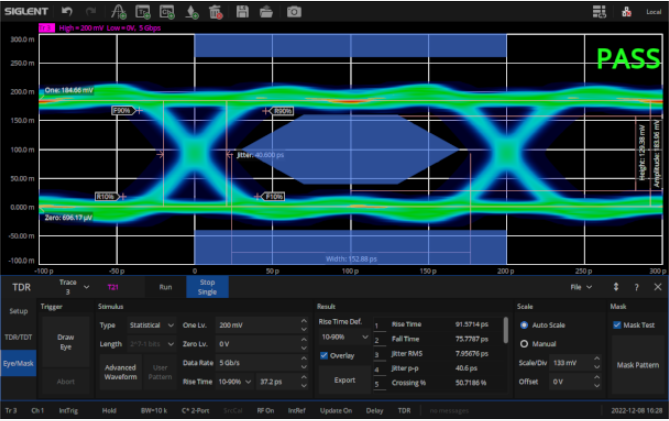This screenshot has width=669, height=421.
Task: Open the File dropdown menu
Action: tap(581, 287)
